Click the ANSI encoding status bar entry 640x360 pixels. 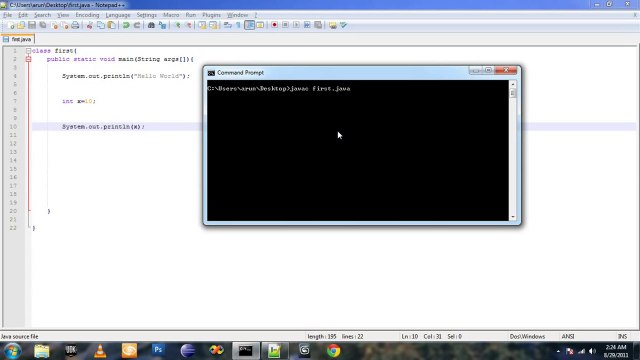click(568, 336)
